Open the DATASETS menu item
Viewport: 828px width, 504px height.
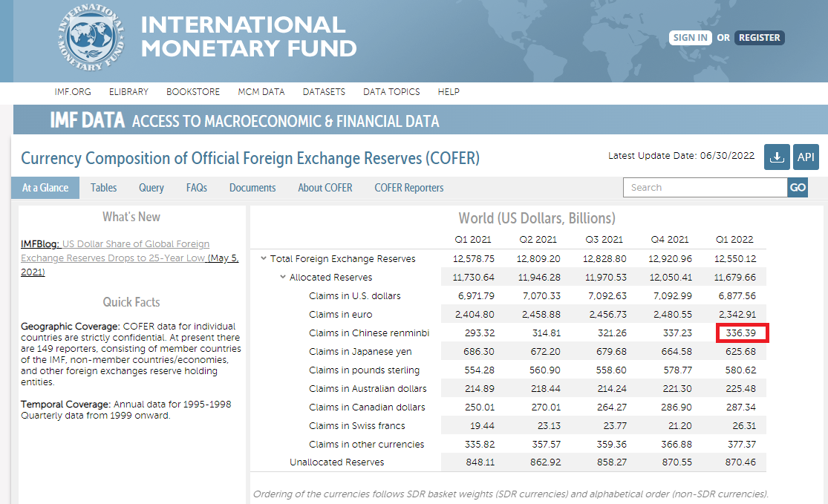click(324, 92)
